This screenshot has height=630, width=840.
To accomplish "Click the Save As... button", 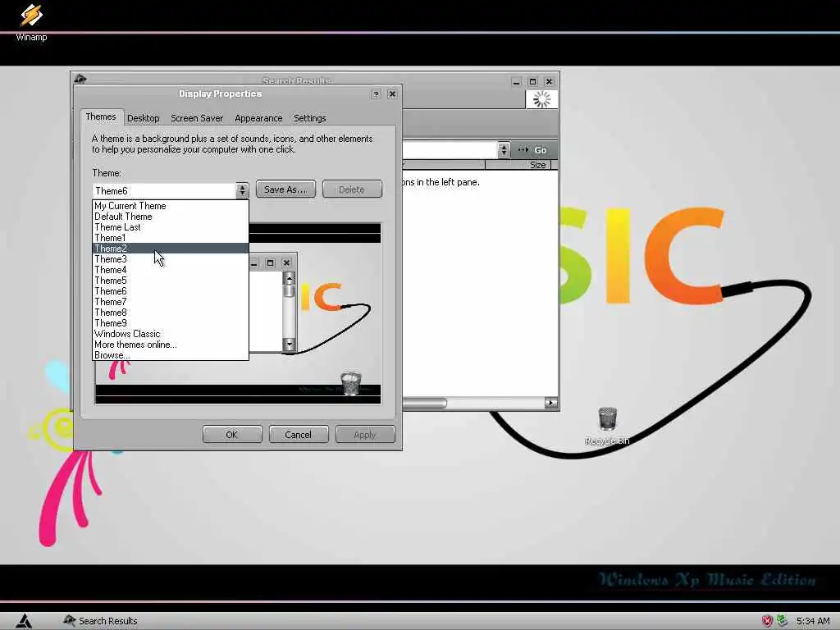I will pos(285,189).
